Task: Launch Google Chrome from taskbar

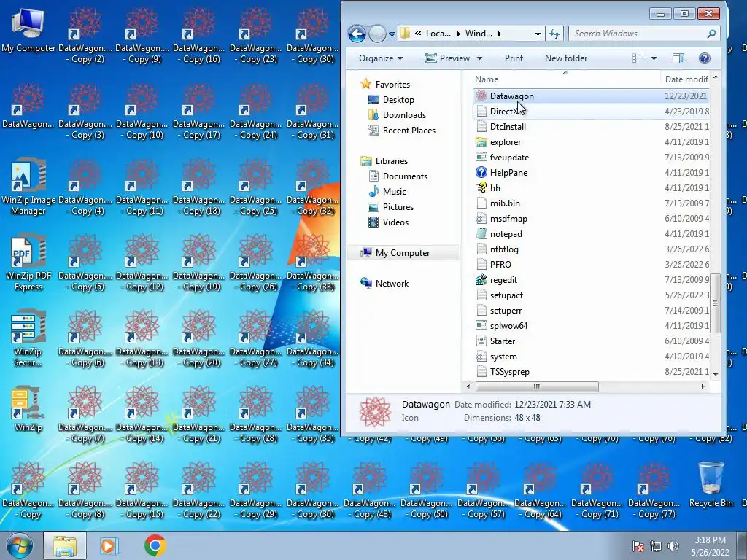Action: click(155, 545)
